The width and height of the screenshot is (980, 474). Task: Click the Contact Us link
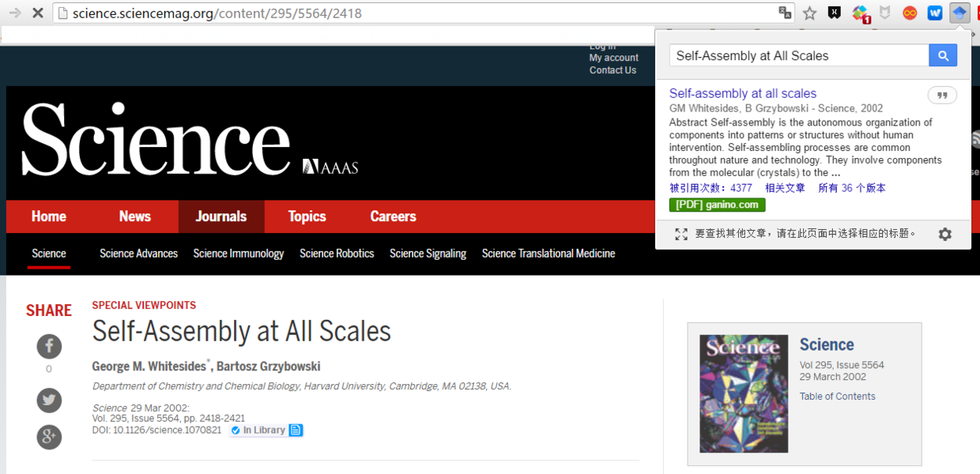tap(612, 70)
